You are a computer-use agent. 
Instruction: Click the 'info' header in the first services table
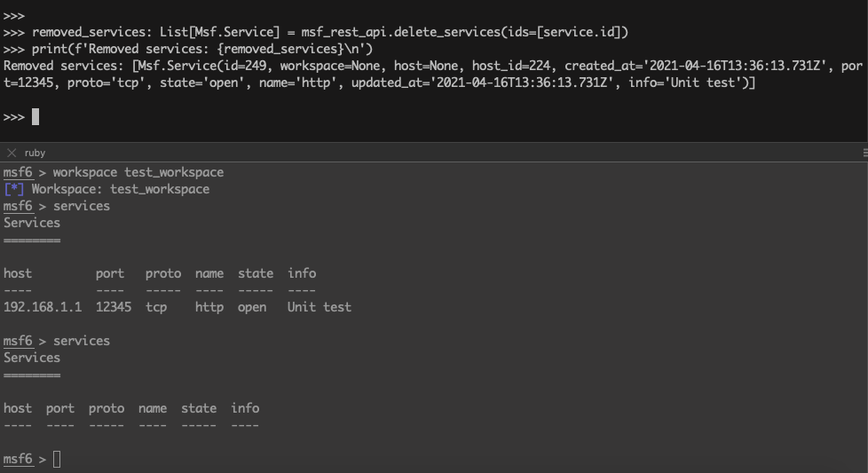click(302, 273)
